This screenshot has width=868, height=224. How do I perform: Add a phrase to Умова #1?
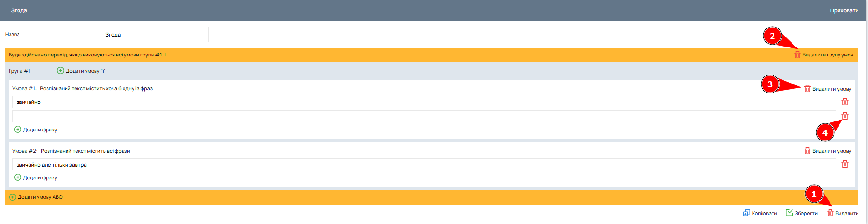[36, 130]
